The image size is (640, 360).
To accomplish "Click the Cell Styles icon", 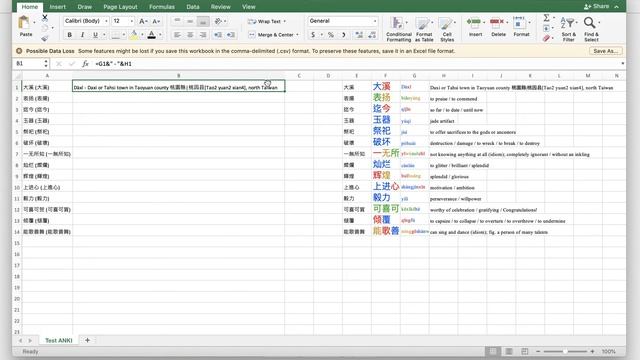I will [445, 23].
